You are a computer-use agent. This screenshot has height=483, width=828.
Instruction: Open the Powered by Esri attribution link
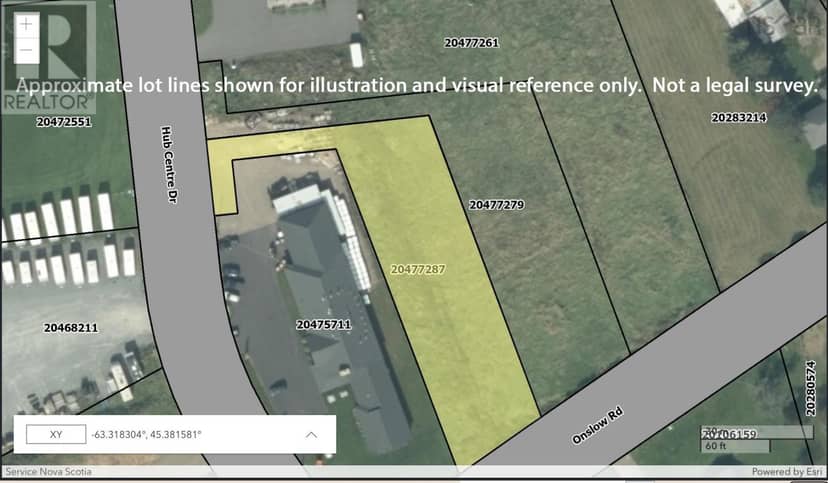(x=787, y=471)
